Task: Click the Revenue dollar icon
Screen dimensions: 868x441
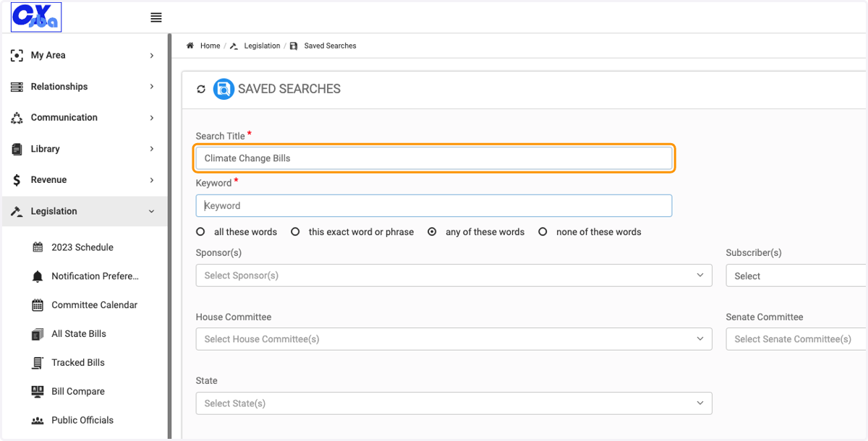Action: click(x=17, y=180)
